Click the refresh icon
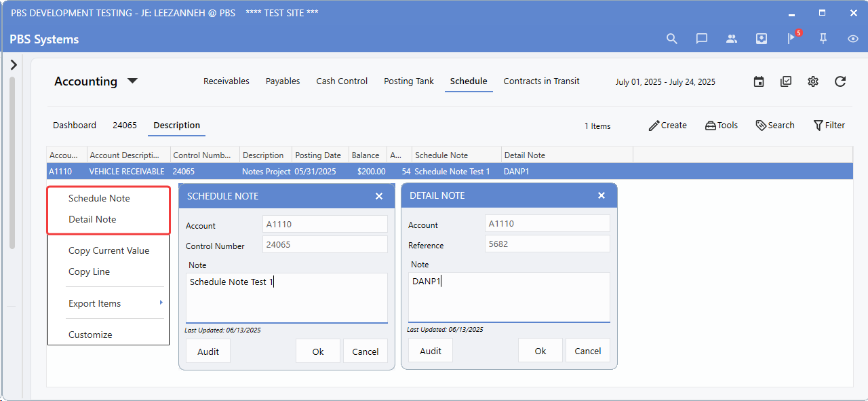This screenshot has width=868, height=401. click(x=840, y=81)
